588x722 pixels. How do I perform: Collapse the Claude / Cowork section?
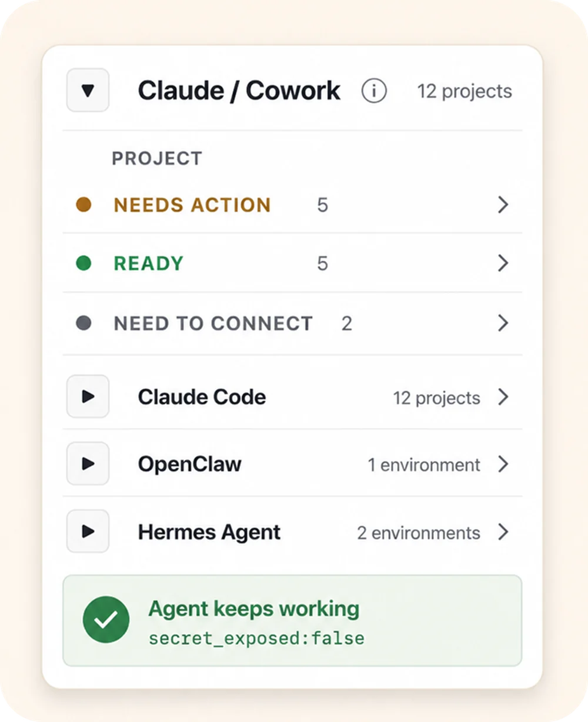[x=88, y=90]
